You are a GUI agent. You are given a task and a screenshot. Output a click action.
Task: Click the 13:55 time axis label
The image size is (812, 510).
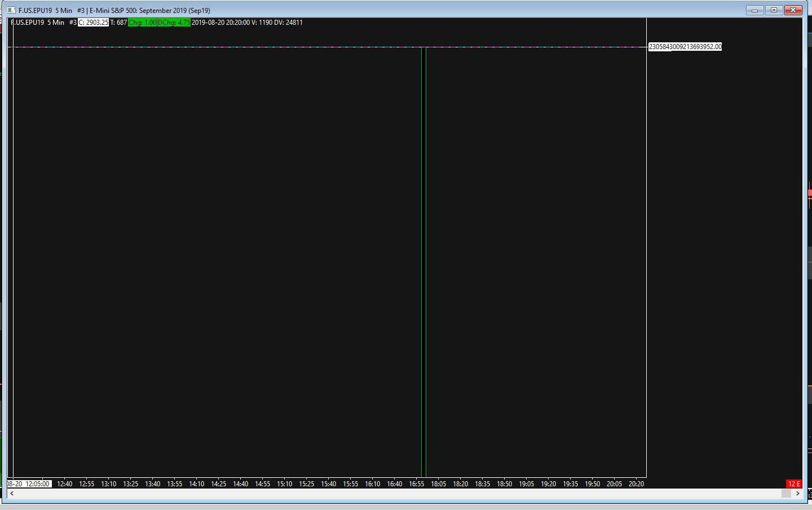pos(175,484)
